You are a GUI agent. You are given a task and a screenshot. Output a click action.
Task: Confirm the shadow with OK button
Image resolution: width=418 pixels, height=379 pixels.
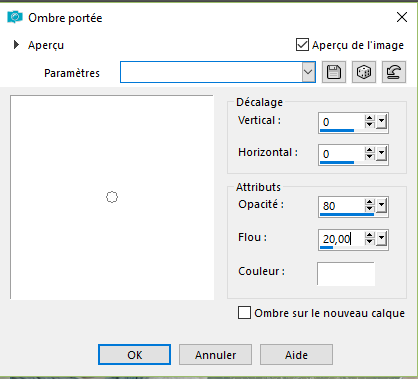pyautogui.click(x=134, y=355)
